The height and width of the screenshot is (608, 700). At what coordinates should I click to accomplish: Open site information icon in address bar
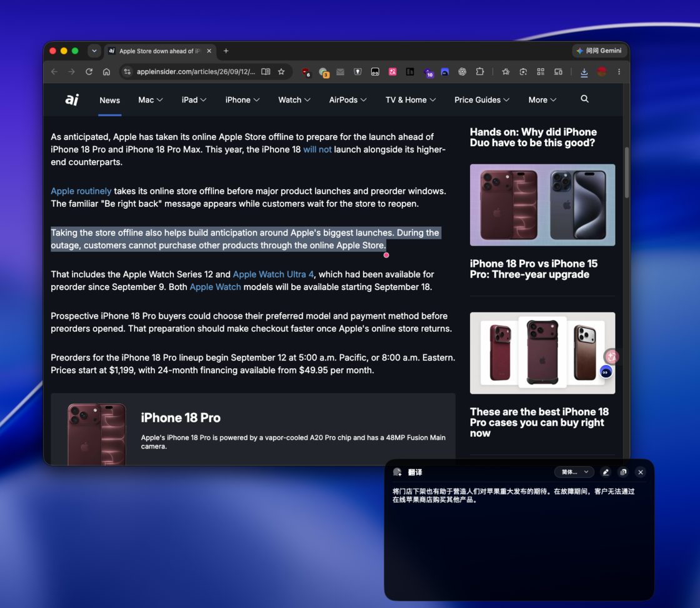tap(127, 71)
